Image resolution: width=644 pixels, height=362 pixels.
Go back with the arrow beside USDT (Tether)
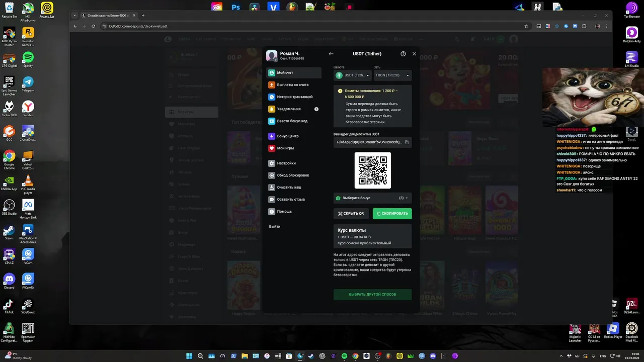331,54
